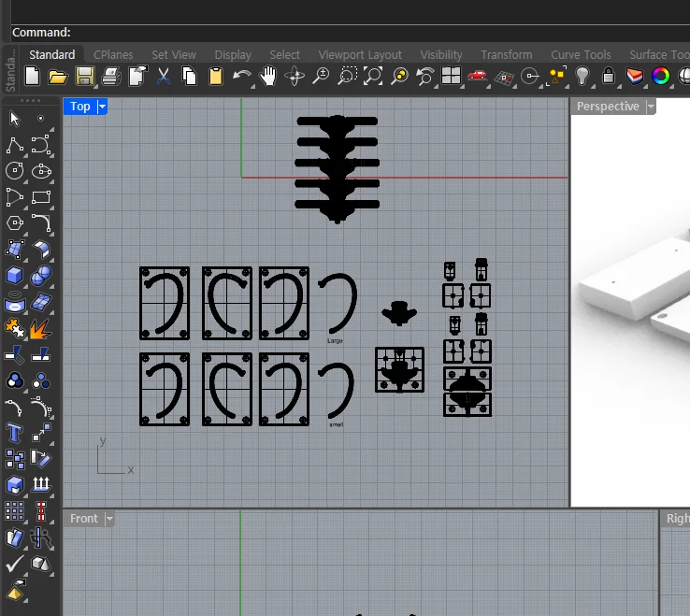Toggle the lock objects padlock icon
This screenshot has height=616, width=690.
coord(609,77)
